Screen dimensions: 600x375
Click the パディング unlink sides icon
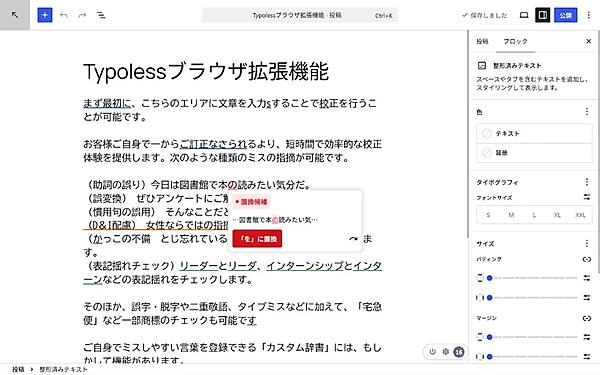pyautogui.click(x=587, y=259)
